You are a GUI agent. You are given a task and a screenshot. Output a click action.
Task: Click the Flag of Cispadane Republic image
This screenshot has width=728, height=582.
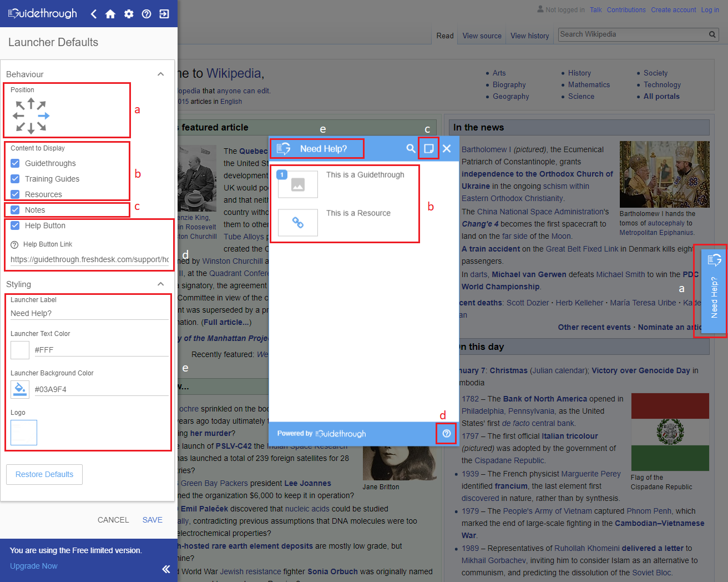point(670,432)
